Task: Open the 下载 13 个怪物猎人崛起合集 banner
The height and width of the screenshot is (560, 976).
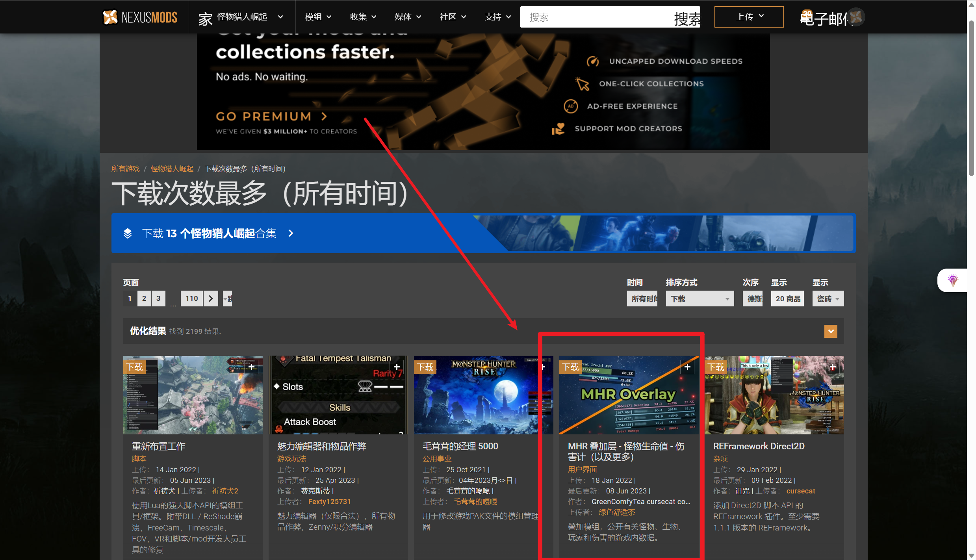Action: point(483,233)
